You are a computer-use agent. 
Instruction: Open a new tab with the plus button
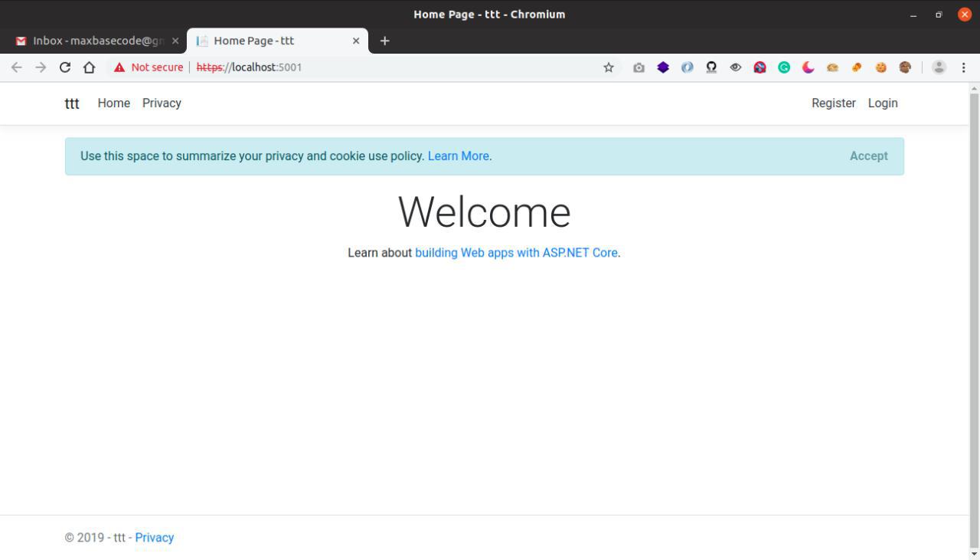[x=384, y=41]
